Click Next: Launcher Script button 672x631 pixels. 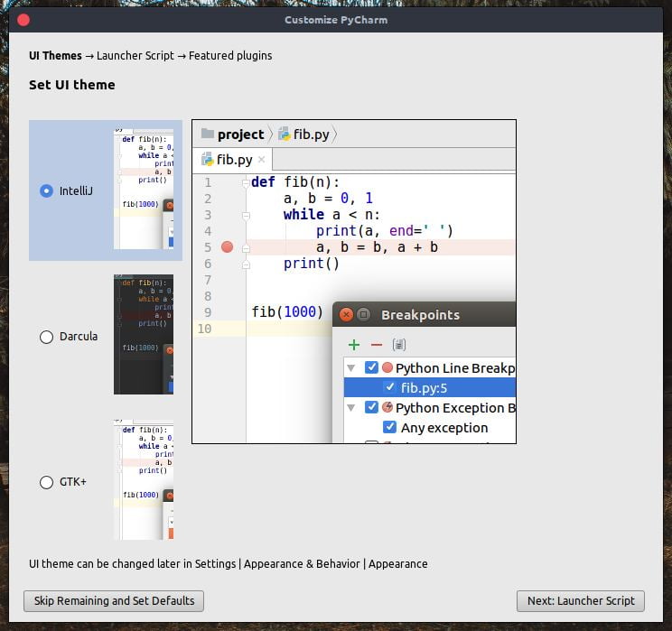pyautogui.click(x=580, y=601)
